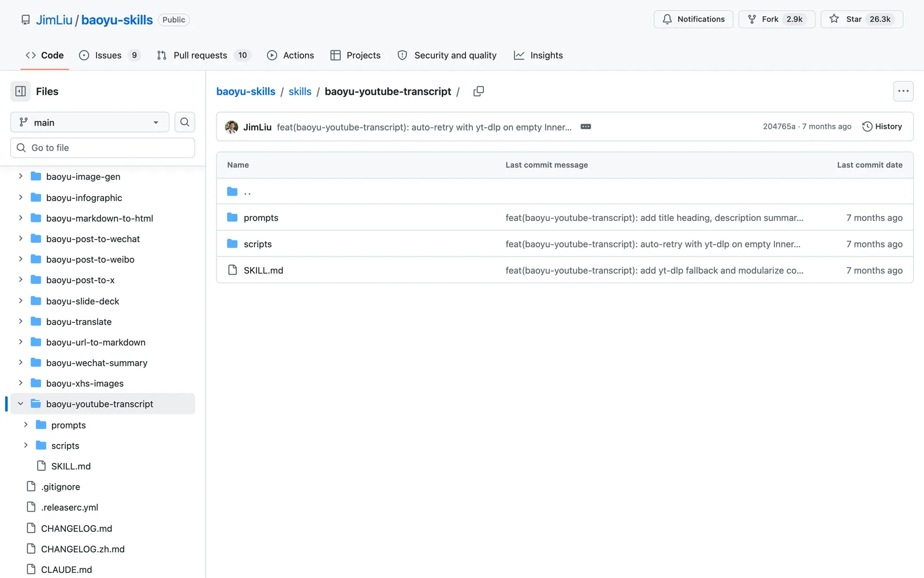
Task: Switch to the Code tab
Action: tap(44, 55)
